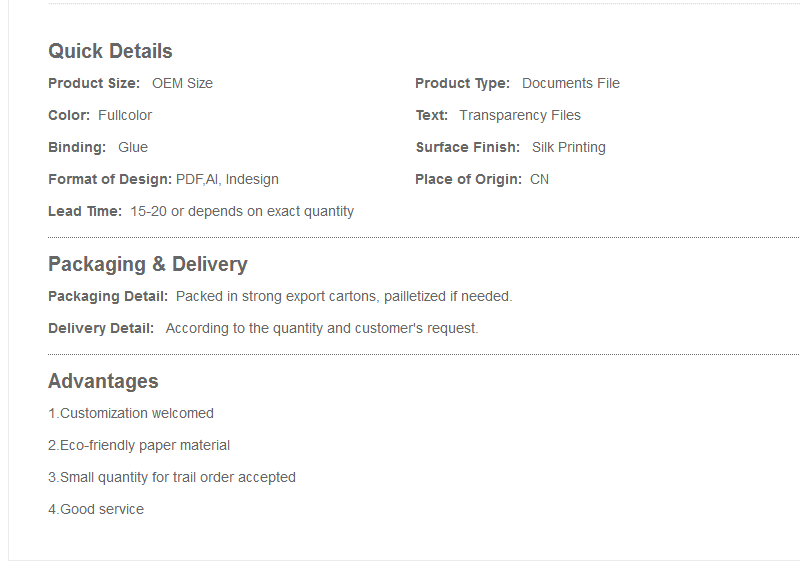Viewport: 800px width, 568px height.
Task: Click the Good service list item
Action: click(x=96, y=509)
